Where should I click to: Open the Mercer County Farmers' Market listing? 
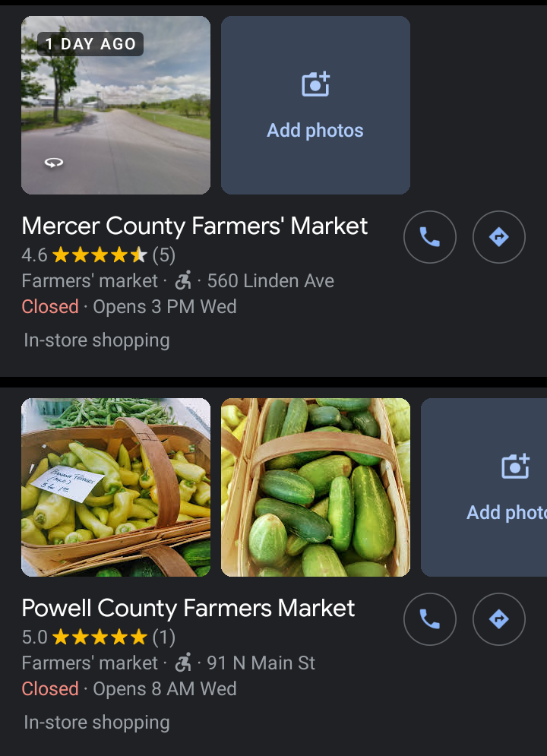pos(194,226)
